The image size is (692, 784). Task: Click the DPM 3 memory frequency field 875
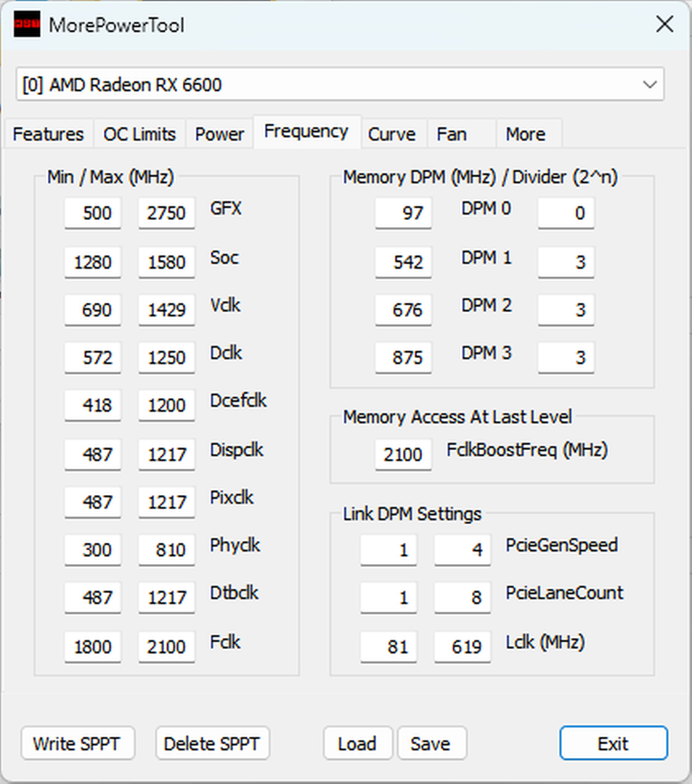403,357
